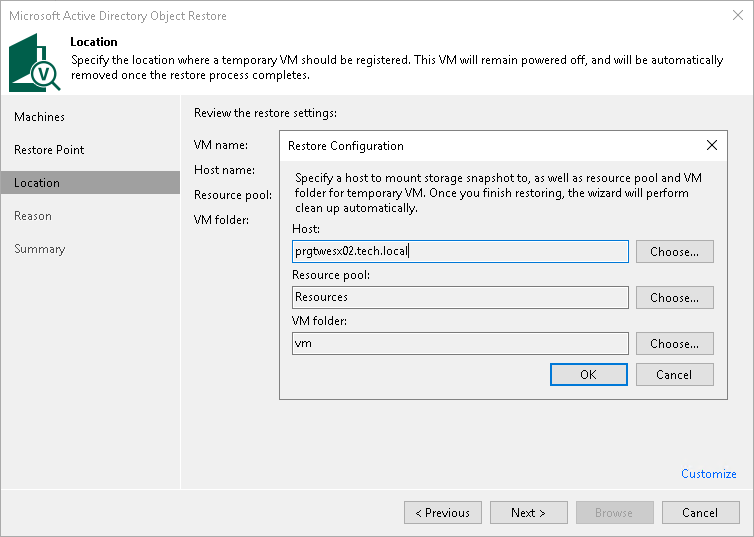Click the 'Host name:' label

click(224, 170)
